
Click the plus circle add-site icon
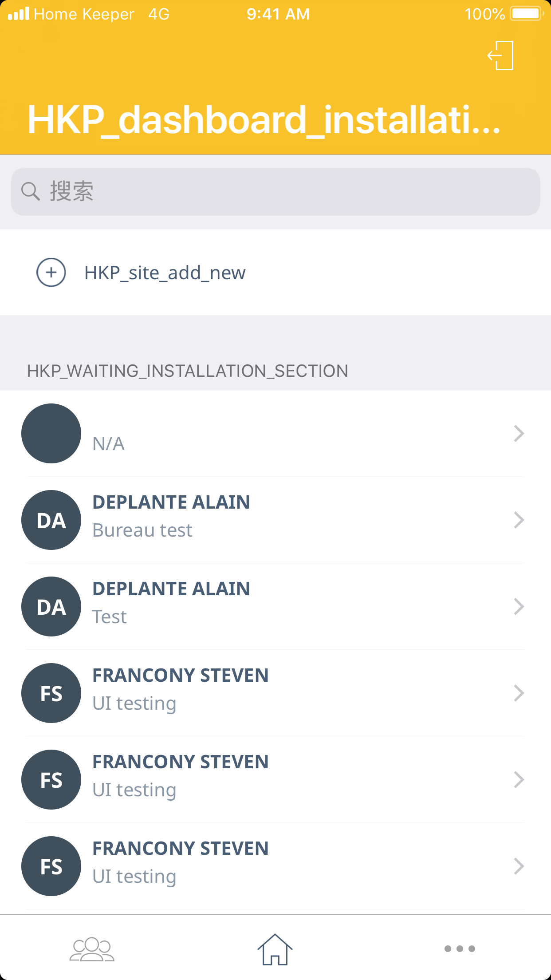click(51, 273)
